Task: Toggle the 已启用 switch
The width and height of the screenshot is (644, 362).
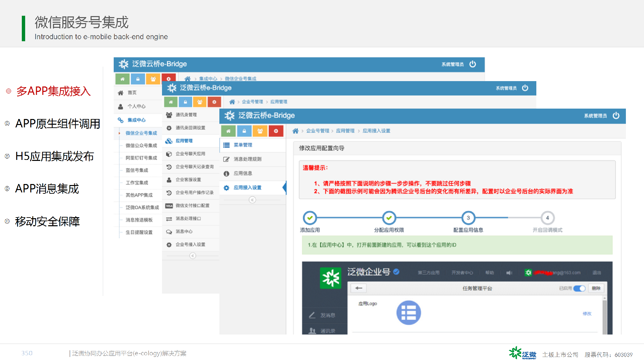Action: [x=579, y=289]
